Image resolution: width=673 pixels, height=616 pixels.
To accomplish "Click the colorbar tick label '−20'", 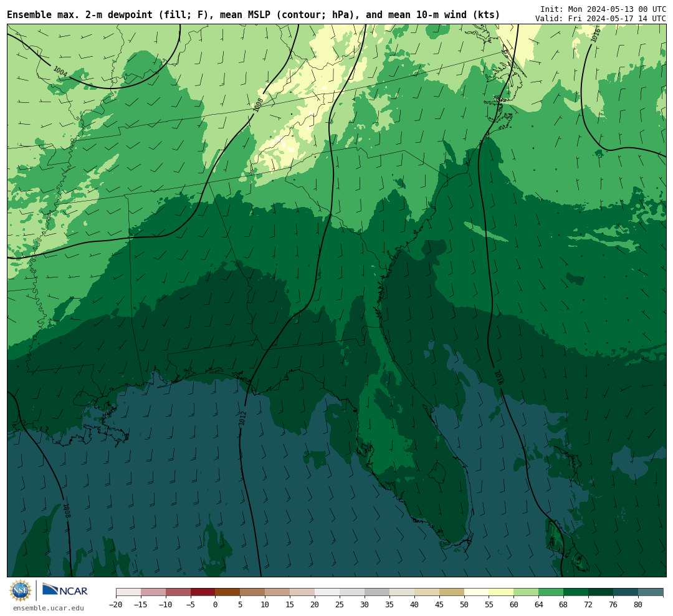I will 116,605.
